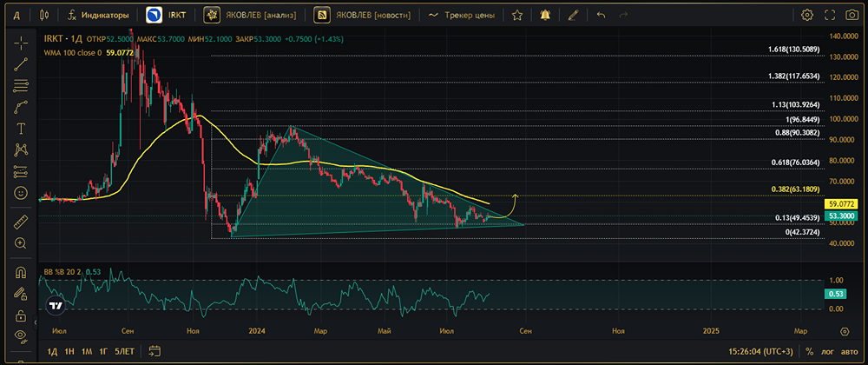Open chart settings gear
868x365 pixels.
[807, 15]
